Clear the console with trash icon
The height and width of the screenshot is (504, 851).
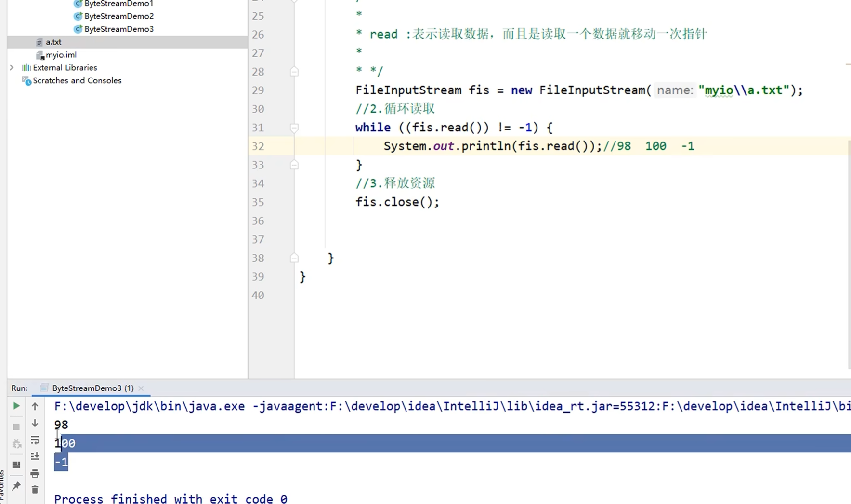[35, 490]
